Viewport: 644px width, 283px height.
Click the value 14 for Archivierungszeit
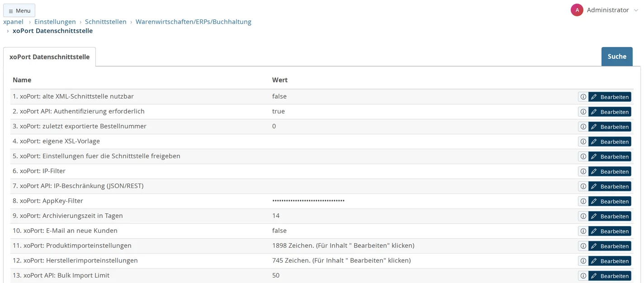276,216
